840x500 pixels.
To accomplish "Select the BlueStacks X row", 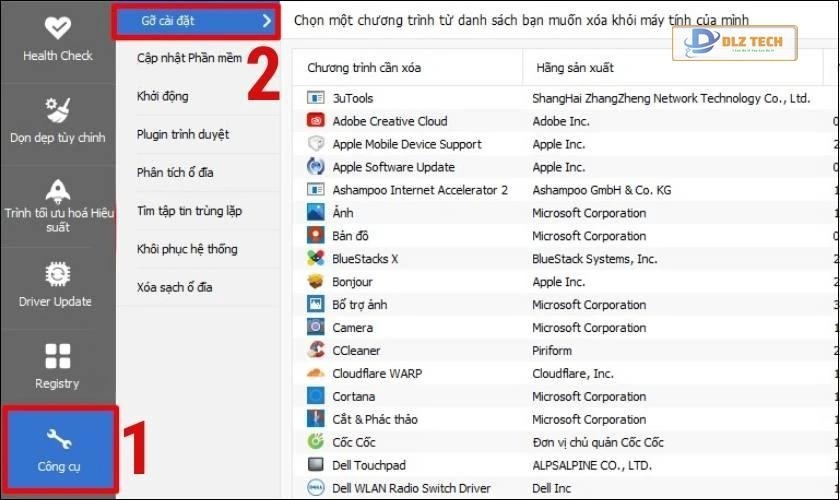I will click(365, 259).
